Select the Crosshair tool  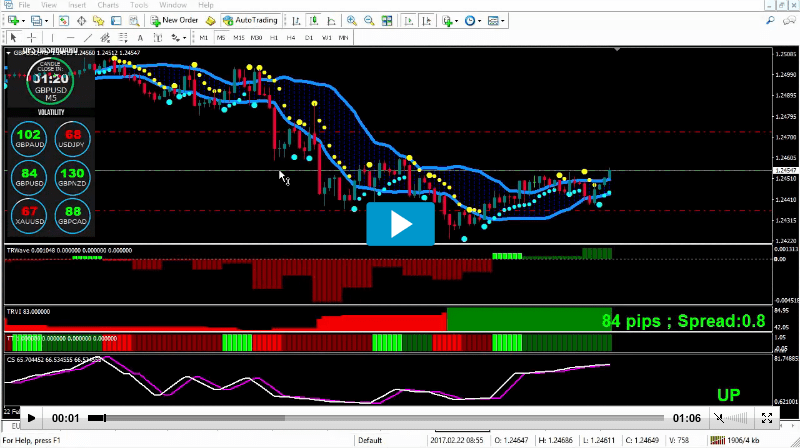pyautogui.click(x=31, y=37)
